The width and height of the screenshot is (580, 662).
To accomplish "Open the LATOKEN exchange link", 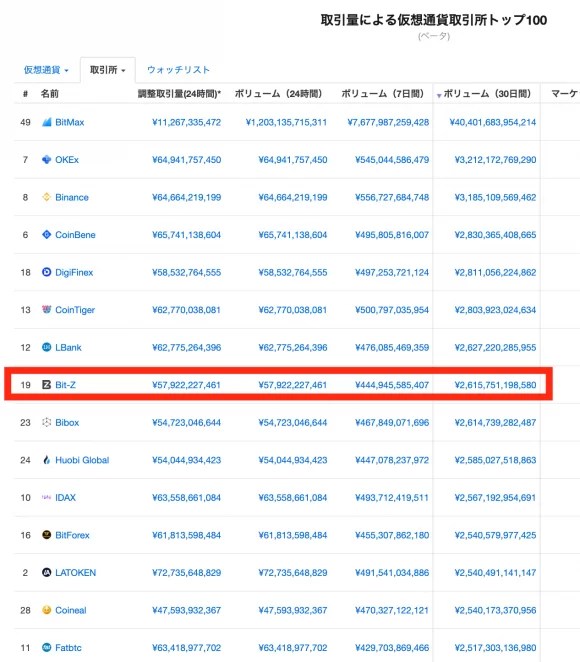I will click(76, 572).
